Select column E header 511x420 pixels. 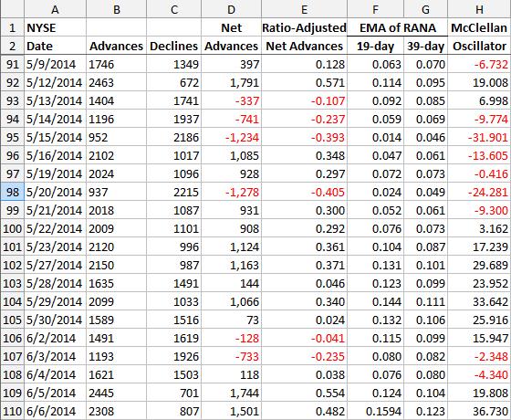[304, 9]
